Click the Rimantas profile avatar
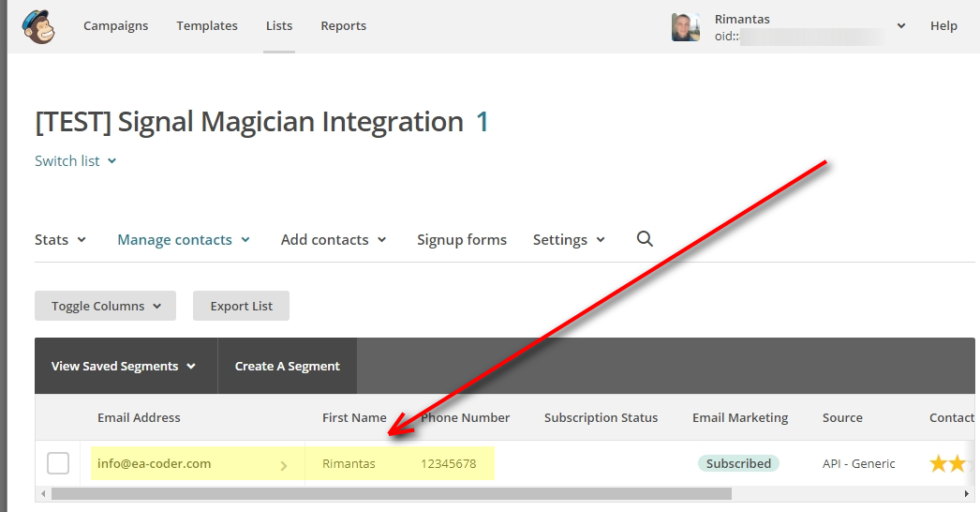This screenshot has width=980, height=512. pyautogui.click(x=686, y=27)
